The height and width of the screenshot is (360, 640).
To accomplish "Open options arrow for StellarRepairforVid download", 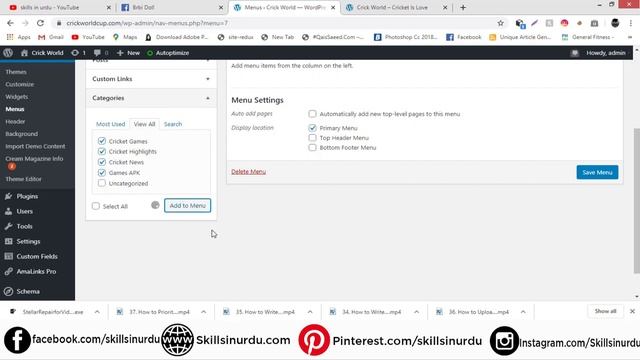I will [x=97, y=312].
